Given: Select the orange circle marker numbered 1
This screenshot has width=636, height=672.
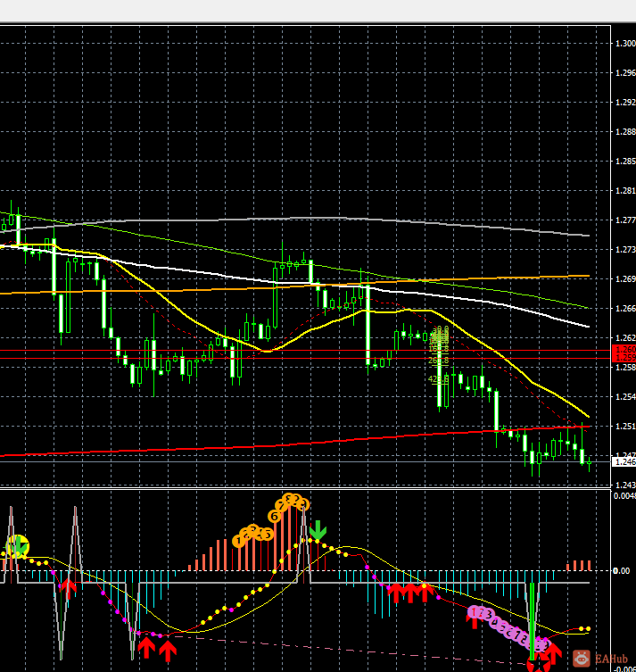Looking at the screenshot, I should (238, 542).
